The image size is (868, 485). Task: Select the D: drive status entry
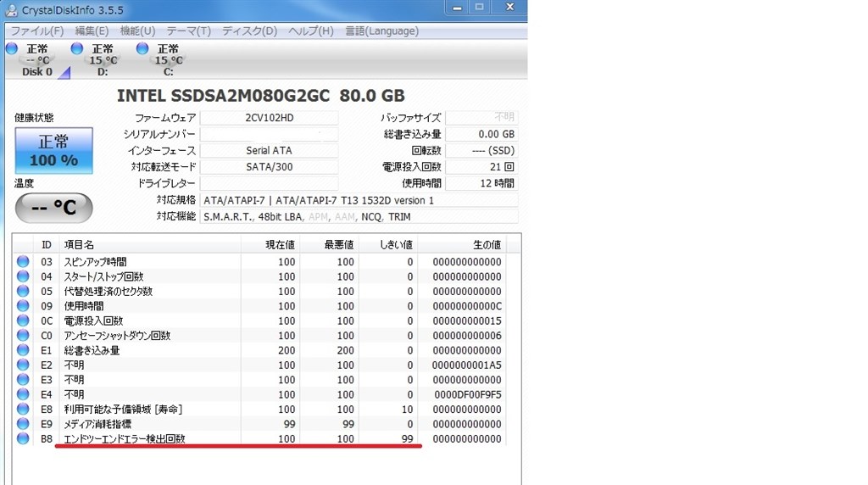103,60
